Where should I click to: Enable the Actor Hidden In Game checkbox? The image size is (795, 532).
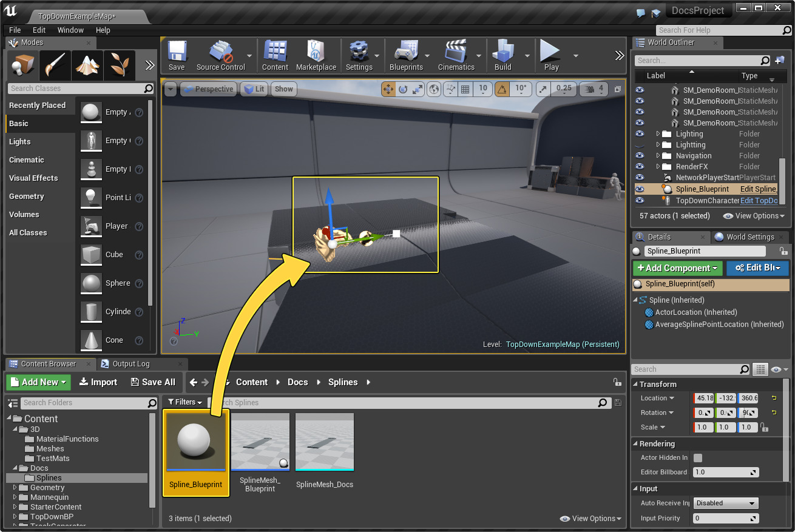pyautogui.click(x=698, y=458)
